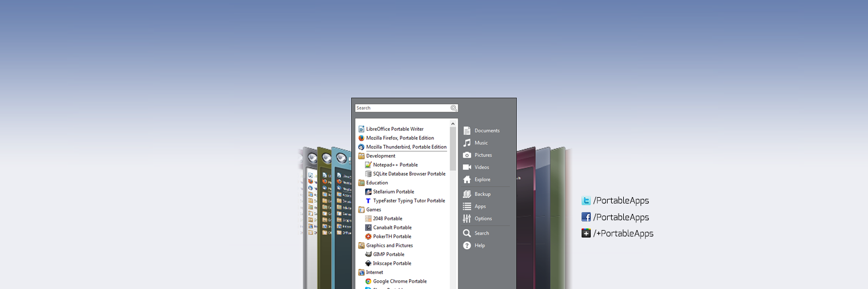The height and width of the screenshot is (289, 868).
Task: Open GIMP Portable icon
Action: tap(368, 254)
